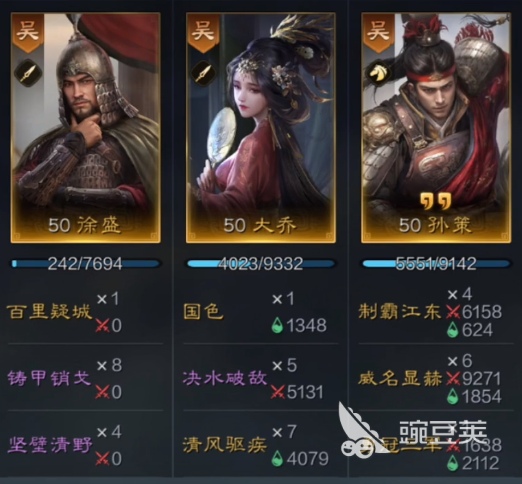Screen dimensions: 522x484
Task: Select the 孙策 general portrait card
Action: click(x=436, y=128)
